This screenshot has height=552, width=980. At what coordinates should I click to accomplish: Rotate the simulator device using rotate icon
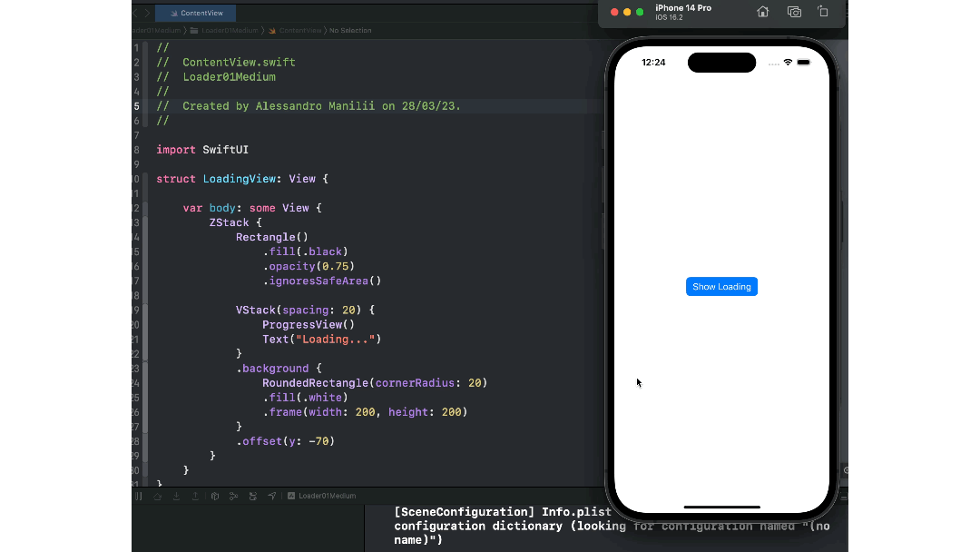click(823, 12)
